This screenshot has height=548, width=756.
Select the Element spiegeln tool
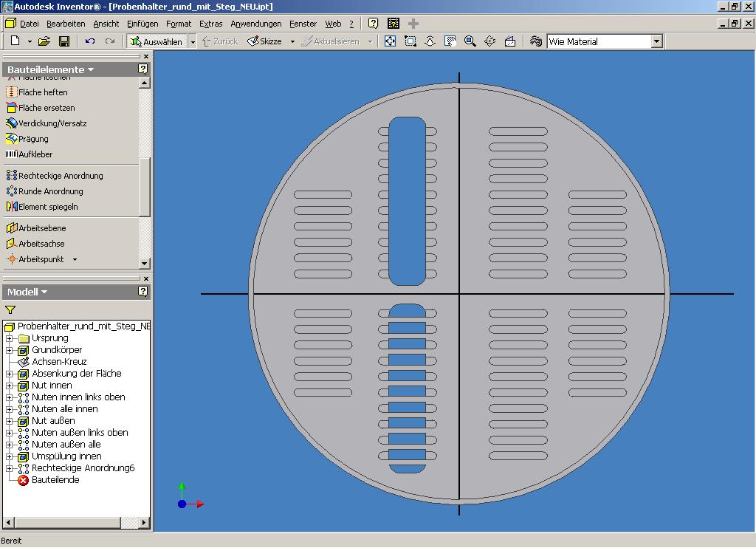[47, 207]
